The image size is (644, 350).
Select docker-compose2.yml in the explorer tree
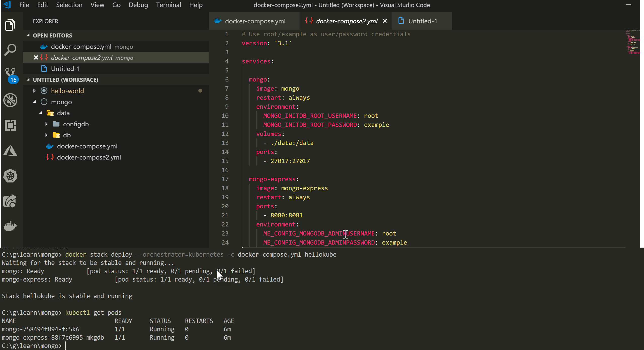point(89,157)
